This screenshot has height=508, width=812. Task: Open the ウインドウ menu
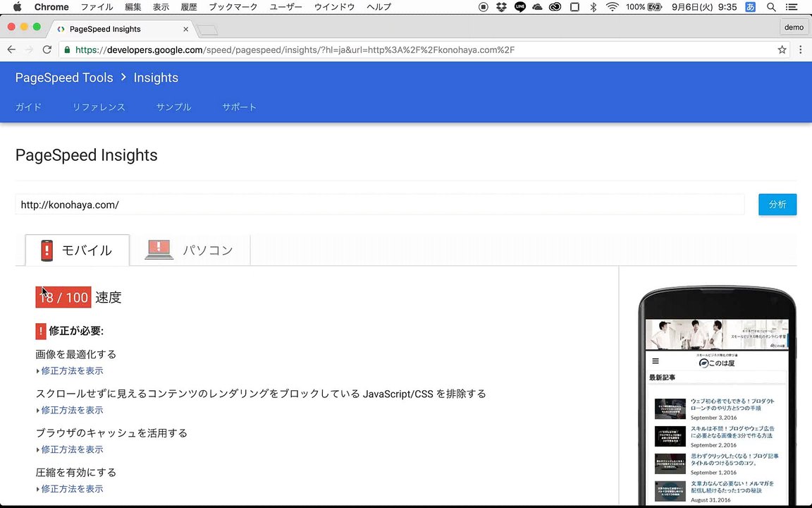[335, 7]
